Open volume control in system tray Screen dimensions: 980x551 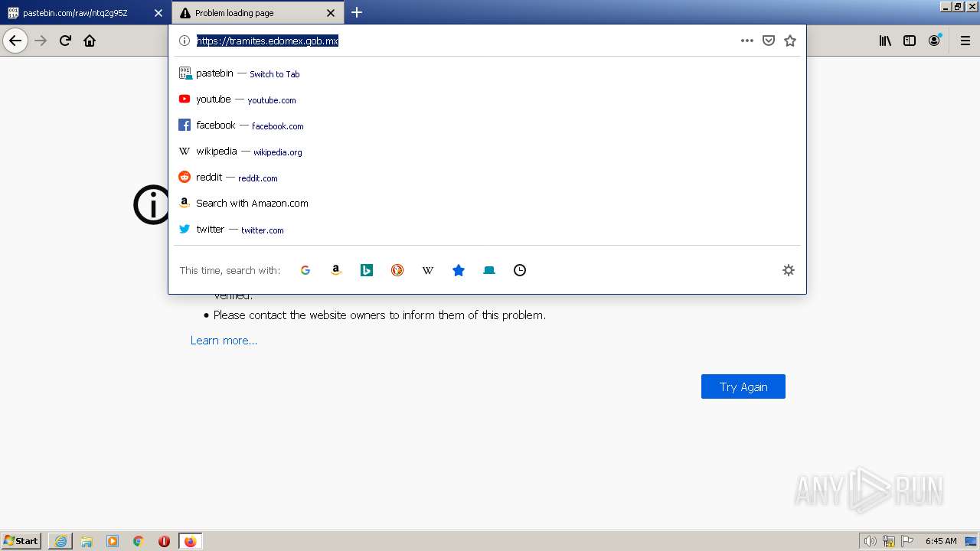871,541
